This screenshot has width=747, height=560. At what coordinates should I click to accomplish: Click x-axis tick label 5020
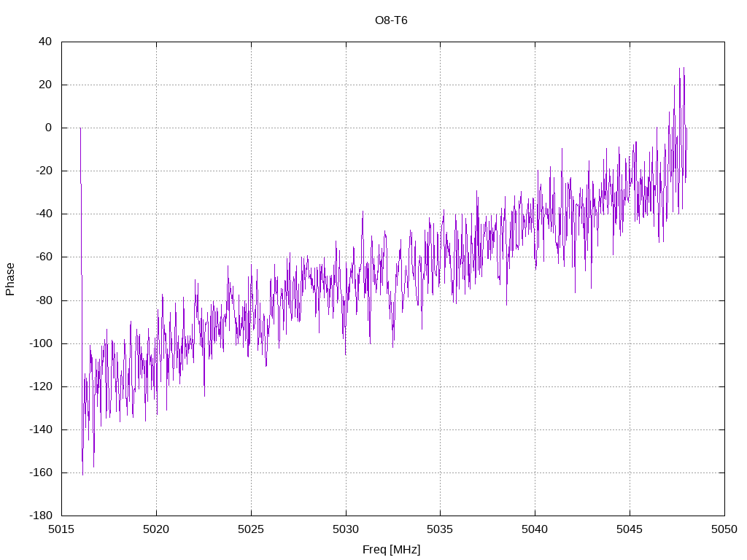156,529
